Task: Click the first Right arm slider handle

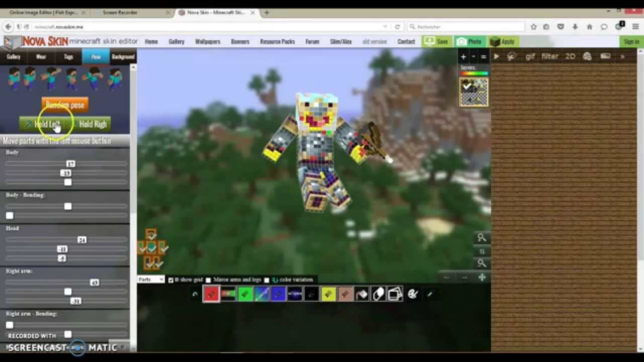Action: point(94,283)
